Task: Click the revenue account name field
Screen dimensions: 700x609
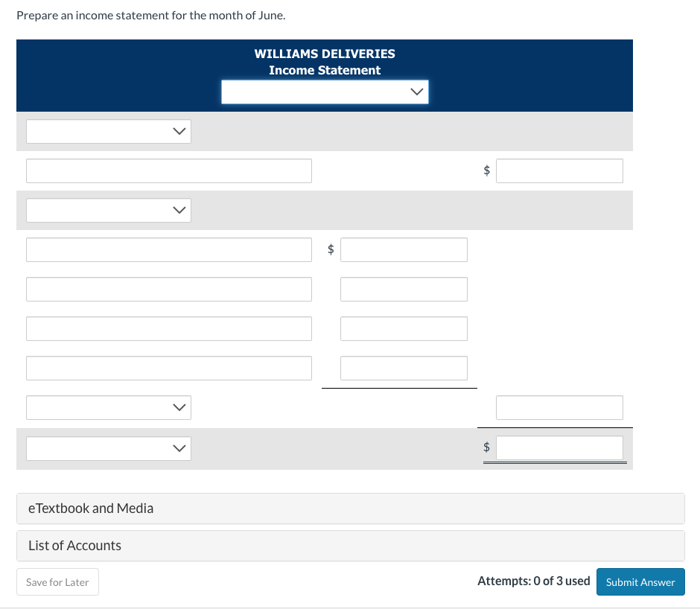Action: click(169, 170)
